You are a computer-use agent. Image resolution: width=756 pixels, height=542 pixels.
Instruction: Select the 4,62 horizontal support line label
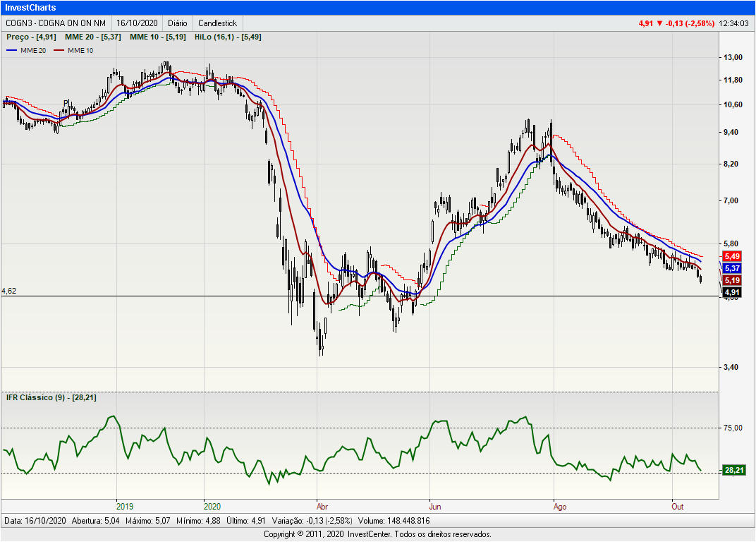[9, 291]
